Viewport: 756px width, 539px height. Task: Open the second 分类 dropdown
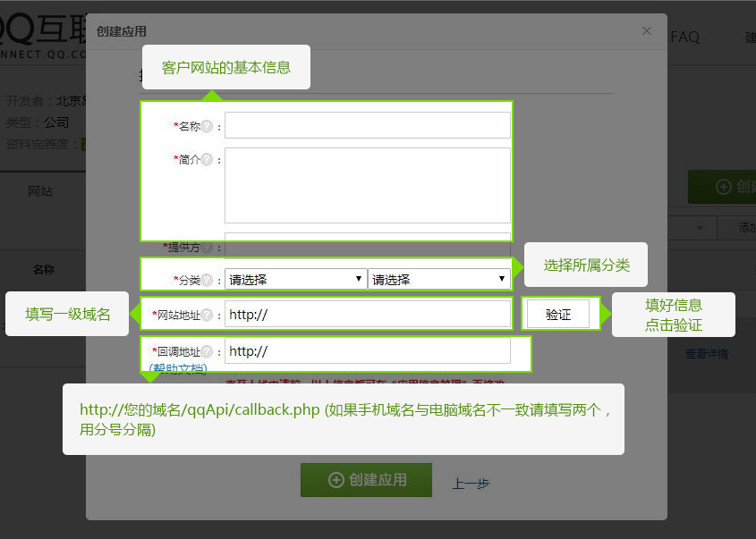coord(438,280)
